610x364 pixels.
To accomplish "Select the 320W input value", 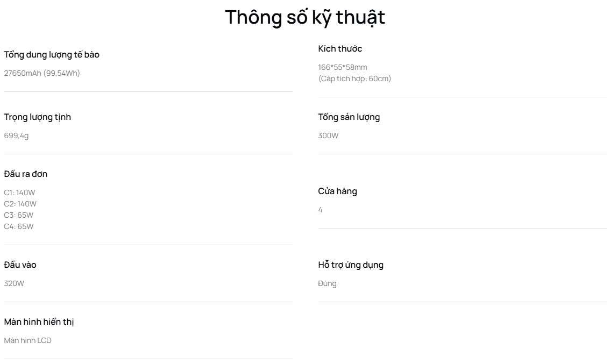I will [14, 283].
